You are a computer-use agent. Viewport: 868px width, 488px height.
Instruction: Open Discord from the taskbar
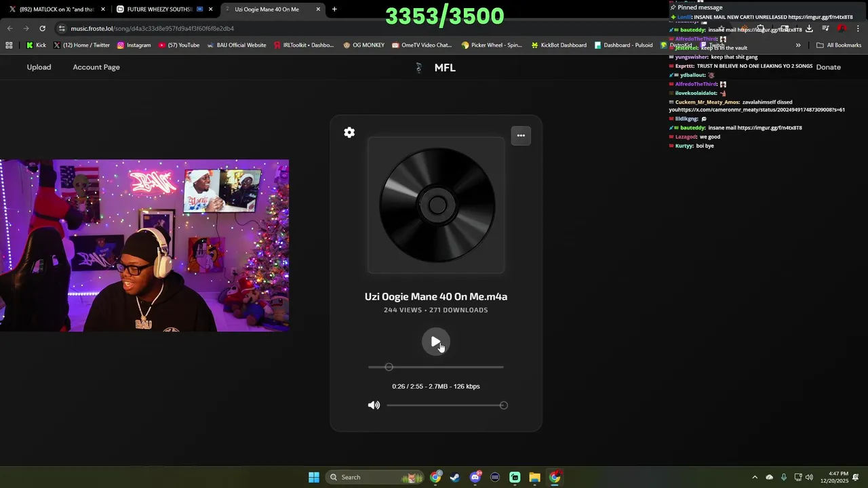click(x=475, y=477)
